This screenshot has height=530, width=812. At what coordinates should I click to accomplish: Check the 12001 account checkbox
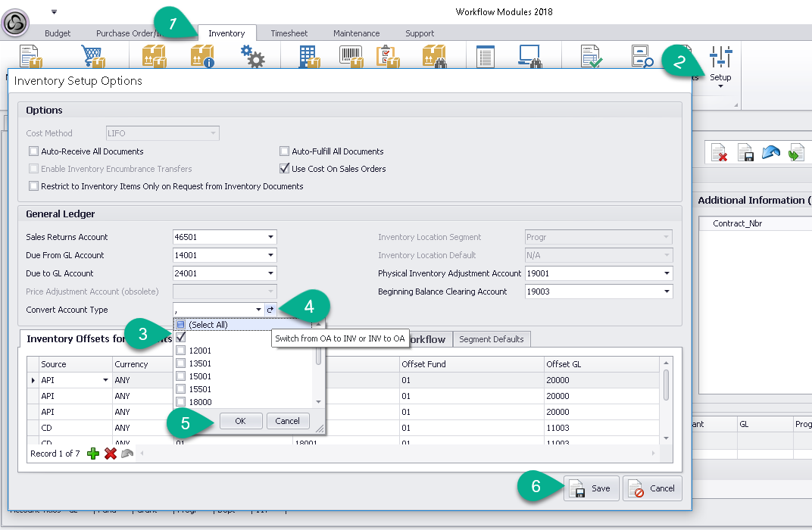pyautogui.click(x=181, y=351)
